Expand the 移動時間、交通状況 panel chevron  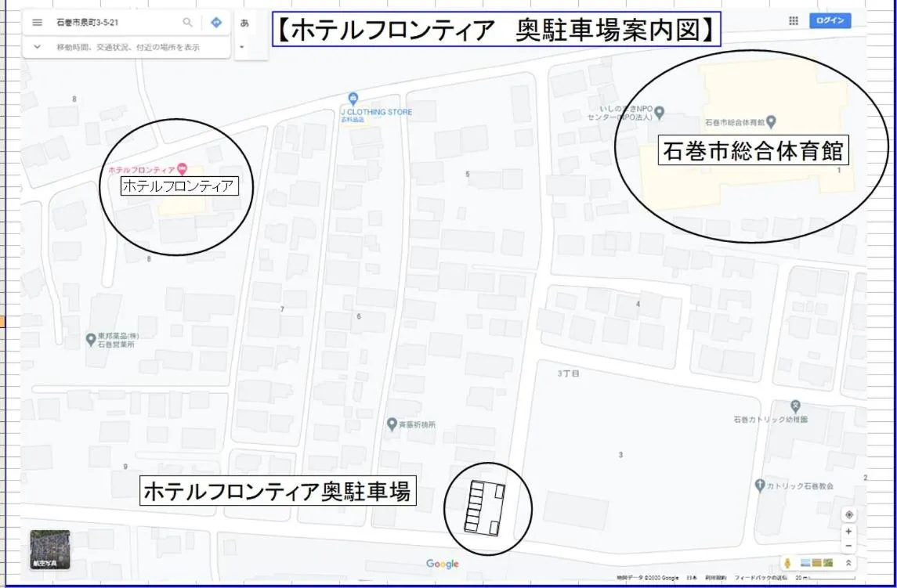36,47
